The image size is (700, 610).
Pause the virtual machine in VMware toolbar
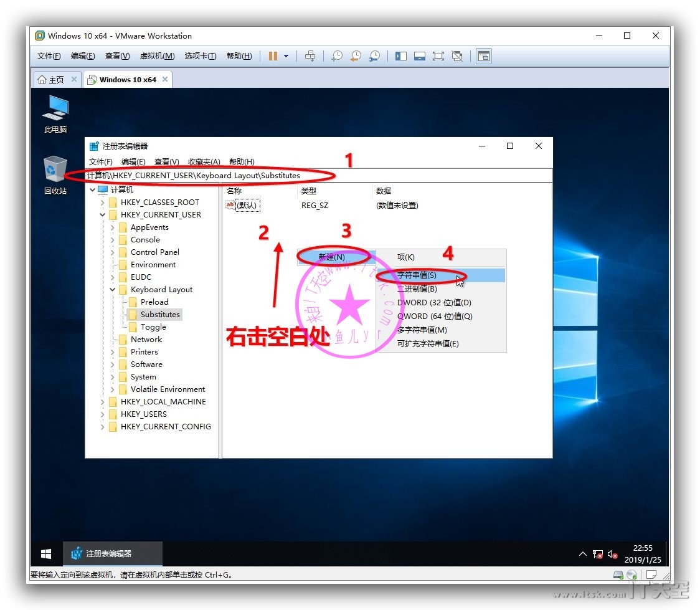tap(273, 56)
